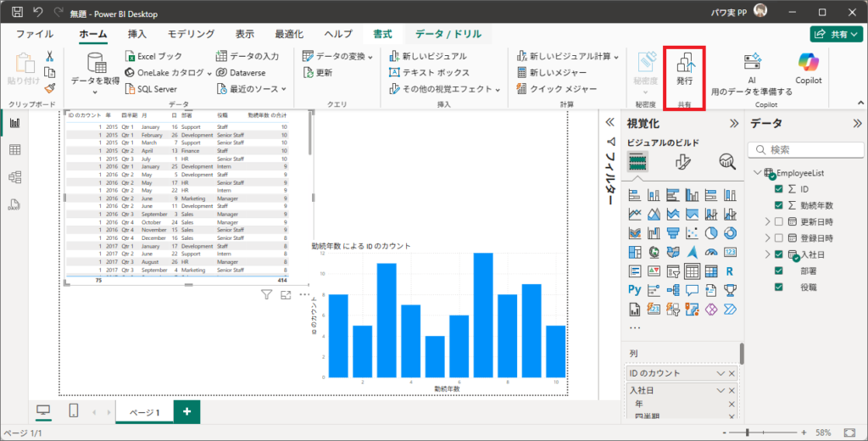868x441 pixels.
Task: Expand the 更新日時 date hierarchy
Action: 767,221
